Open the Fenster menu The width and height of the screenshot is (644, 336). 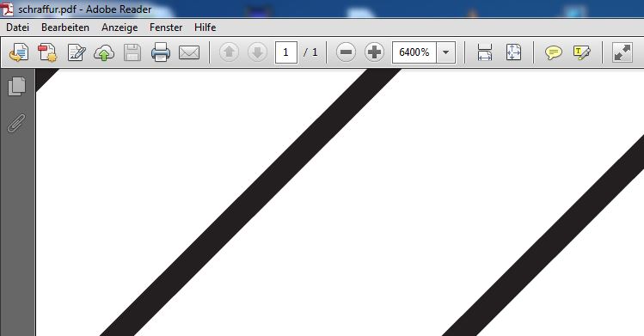pyautogui.click(x=166, y=27)
